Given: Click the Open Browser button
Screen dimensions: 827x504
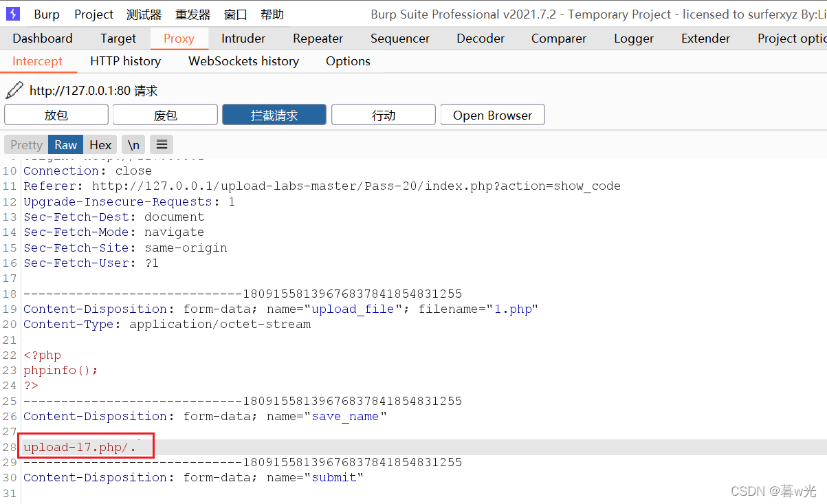Looking at the screenshot, I should 492,115.
